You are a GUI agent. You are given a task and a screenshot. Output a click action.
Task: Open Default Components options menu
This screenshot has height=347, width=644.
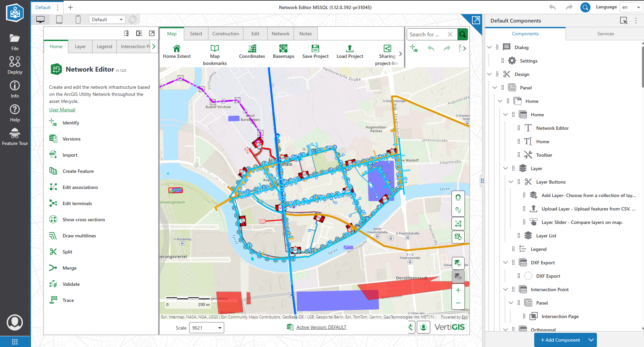636,21
